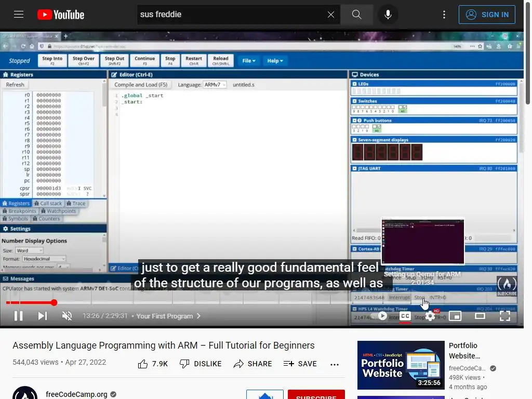The height and width of the screenshot is (399, 532).
Task: Click Compile and Load (F5) in the video
Action: (x=141, y=85)
